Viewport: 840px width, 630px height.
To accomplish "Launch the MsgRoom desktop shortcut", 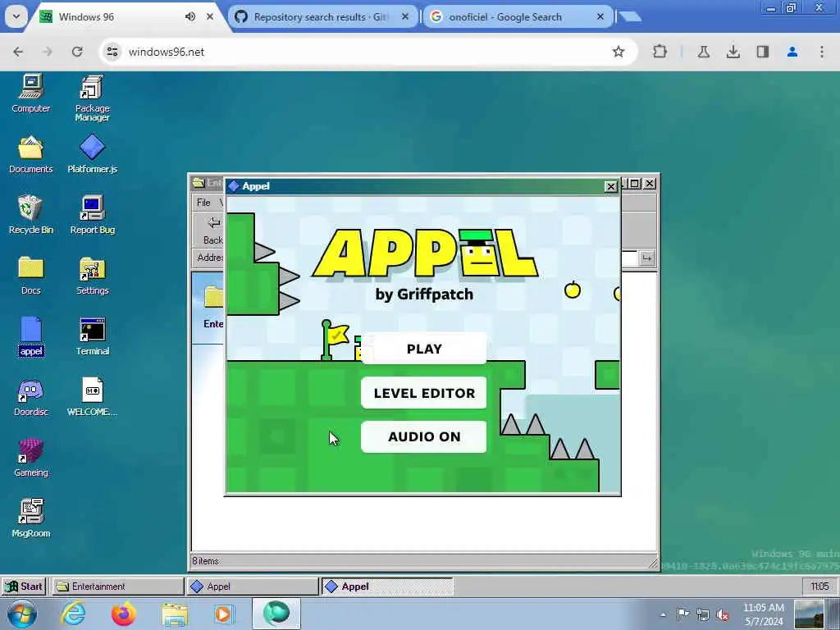I will click(x=30, y=518).
